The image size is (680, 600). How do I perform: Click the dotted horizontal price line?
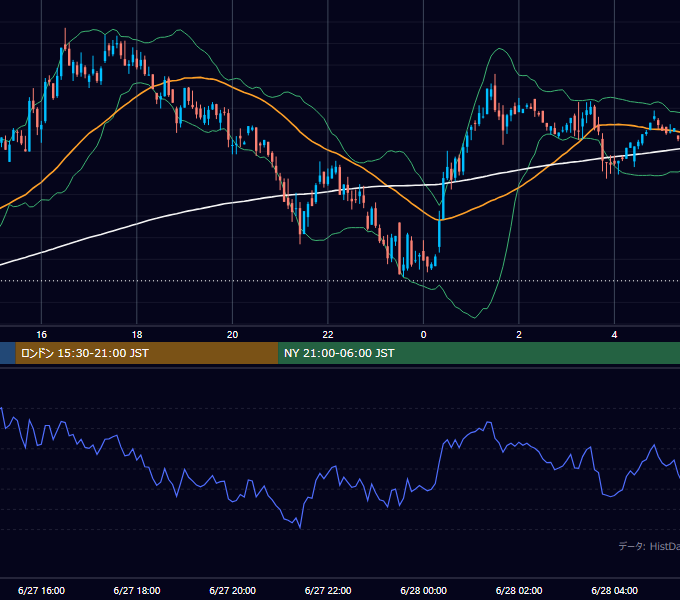pyautogui.click(x=340, y=280)
